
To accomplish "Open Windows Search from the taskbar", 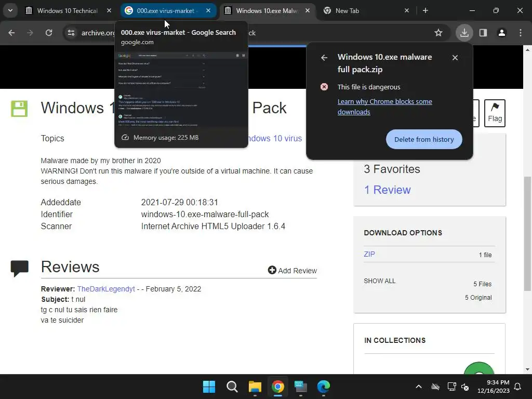I will click(232, 387).
